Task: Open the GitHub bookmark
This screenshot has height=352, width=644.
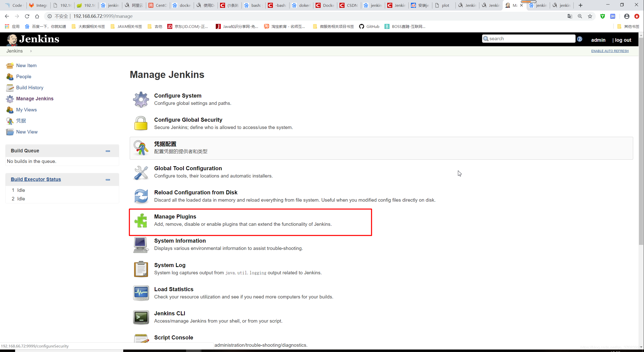Action: (x=369, y=27)
